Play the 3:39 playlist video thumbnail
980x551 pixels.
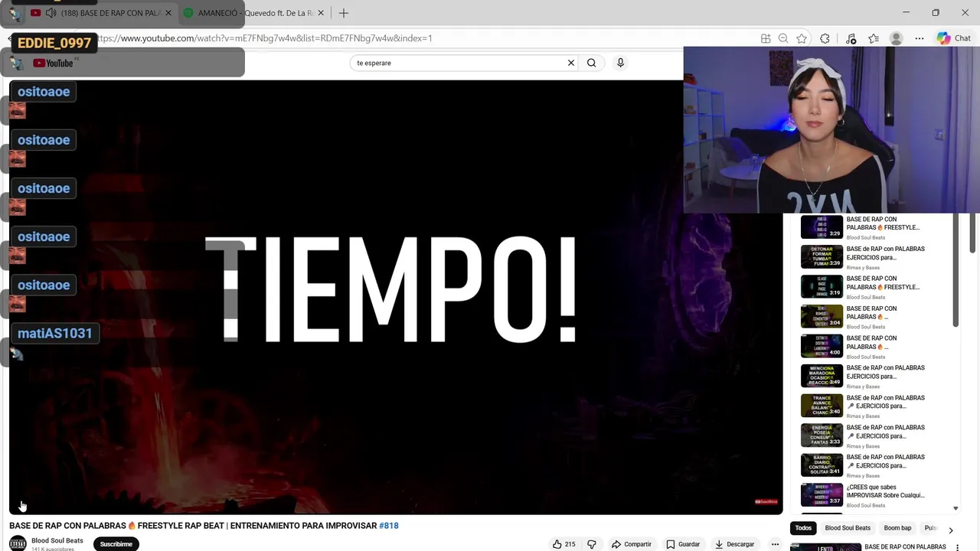[x=822, y=257]
